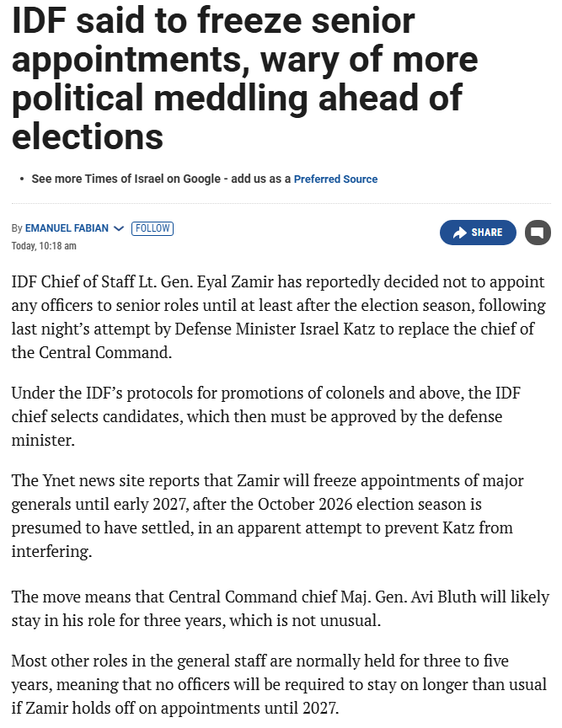Click paragraph starting 'Most other roles'

[279, 684]
